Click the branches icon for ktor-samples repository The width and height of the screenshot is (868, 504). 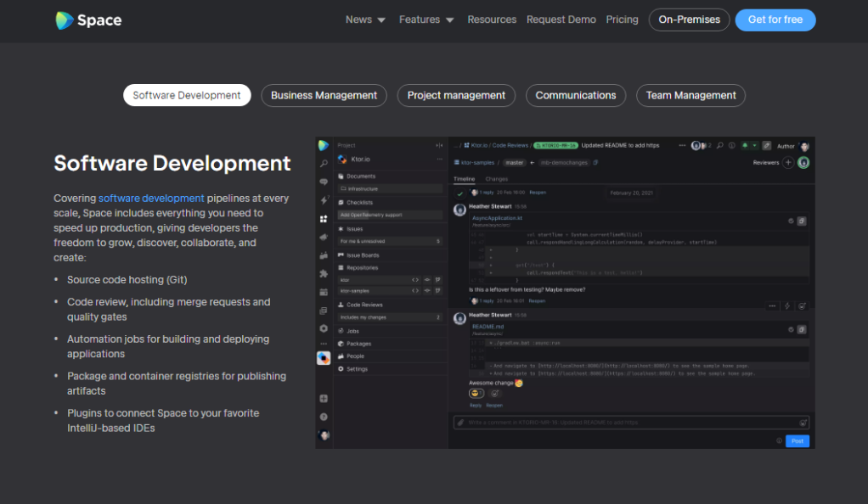point(438,290)
